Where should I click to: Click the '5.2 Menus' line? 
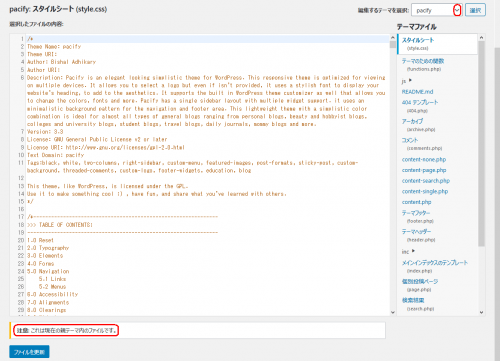(52, 287)
